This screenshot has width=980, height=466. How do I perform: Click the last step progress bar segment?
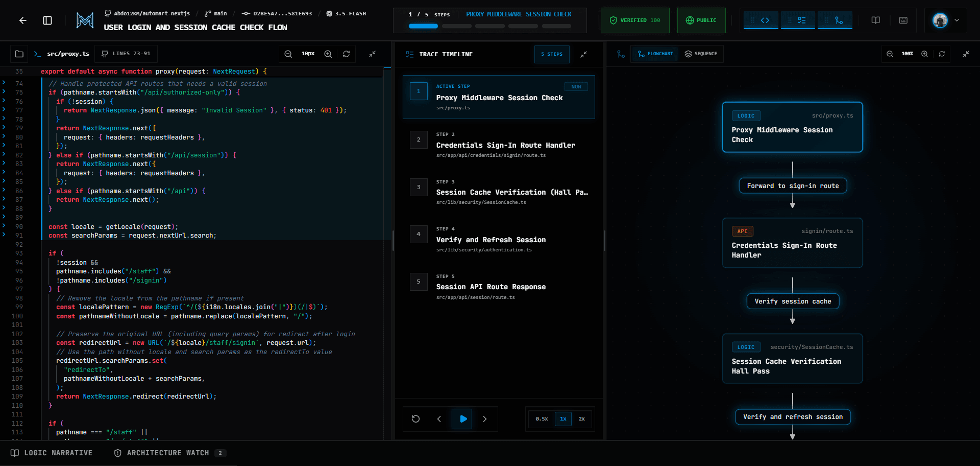556,26
